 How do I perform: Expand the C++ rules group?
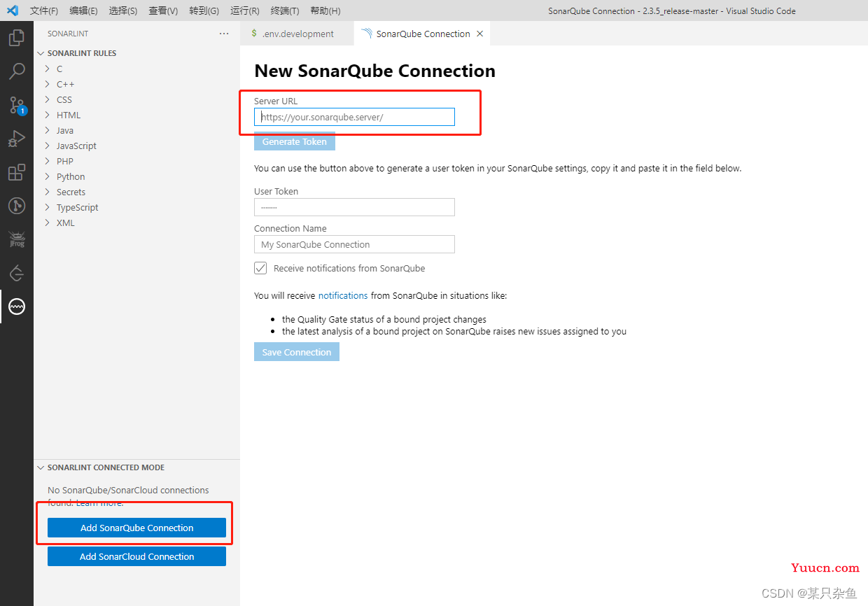pyautogui.click(x=47, y=84)
